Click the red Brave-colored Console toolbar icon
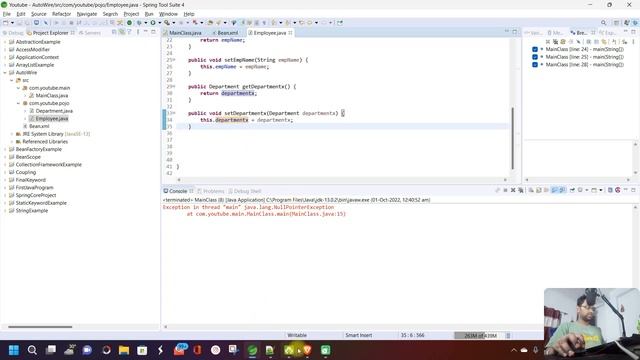 coord(618,190)
